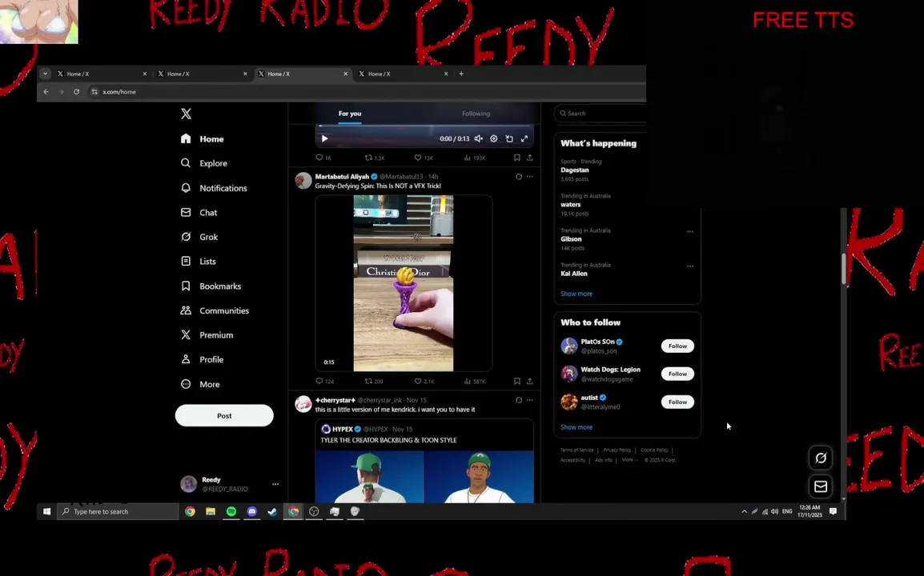This screenshot has height=576, width=924.
Task: Like the post with 2.1K likes
Action: click(x=424, y=382)
